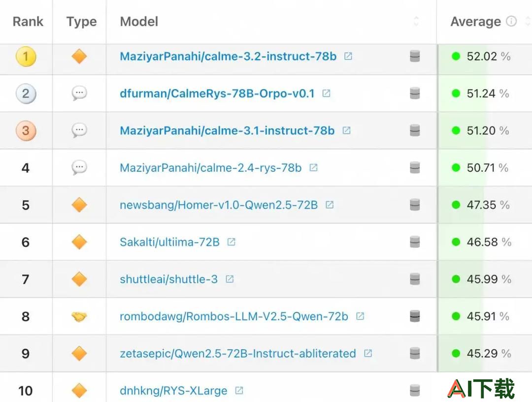The width and height of the screenshot is (532, 402).
Task: Click external link icon beside shuttle-3
Action: click(230, 279)
